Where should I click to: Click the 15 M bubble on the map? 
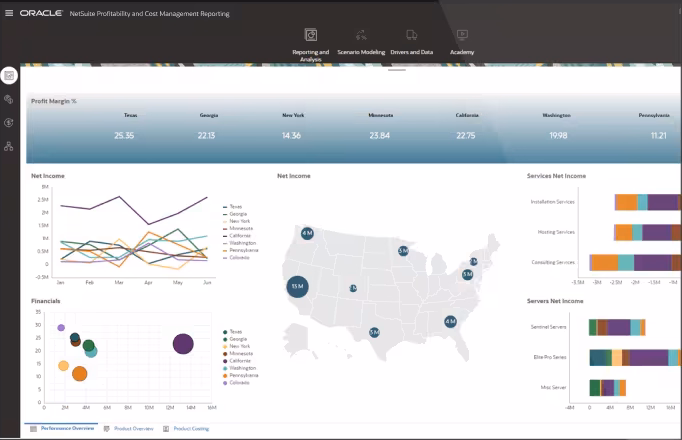(x=297, y=287)
